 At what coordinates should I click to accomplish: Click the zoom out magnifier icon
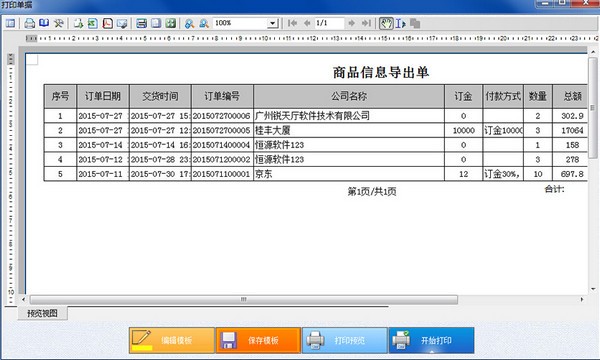[x=204, y=23]
